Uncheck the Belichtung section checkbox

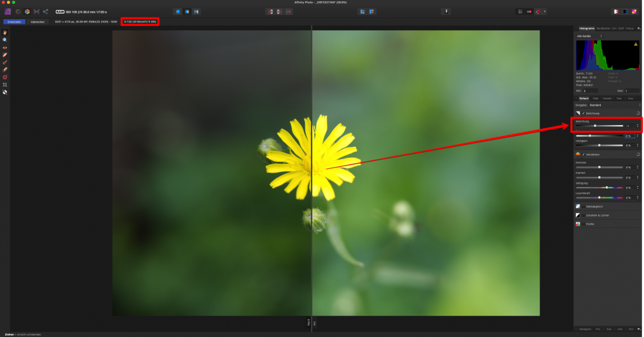(x=583, y=113)
